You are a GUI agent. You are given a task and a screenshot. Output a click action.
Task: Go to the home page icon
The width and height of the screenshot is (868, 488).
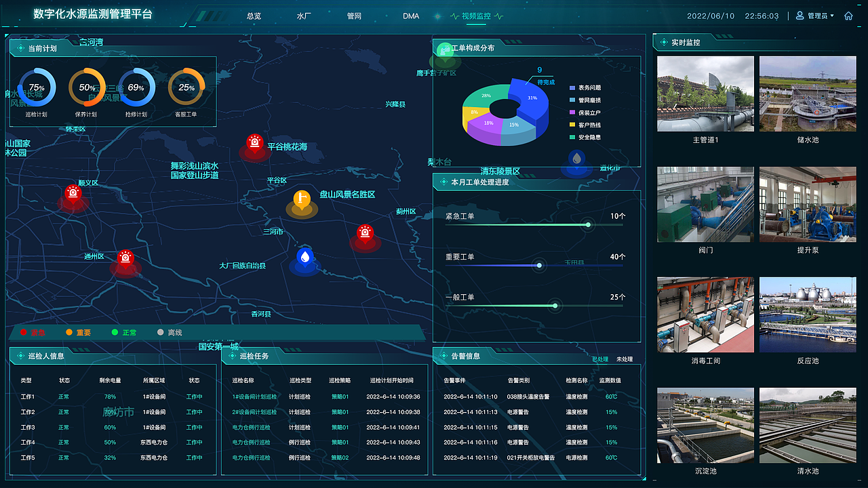848,16
